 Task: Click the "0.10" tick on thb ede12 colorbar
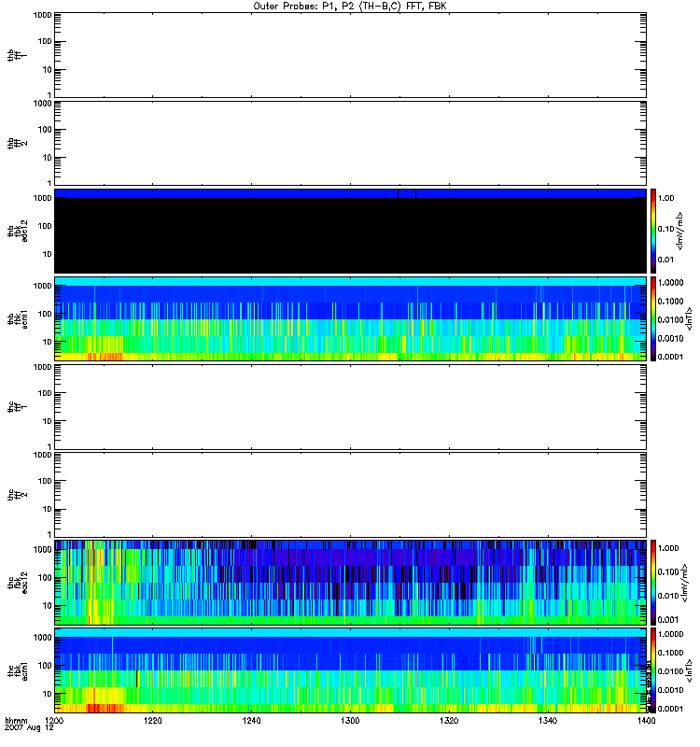[x=665, y=229]
